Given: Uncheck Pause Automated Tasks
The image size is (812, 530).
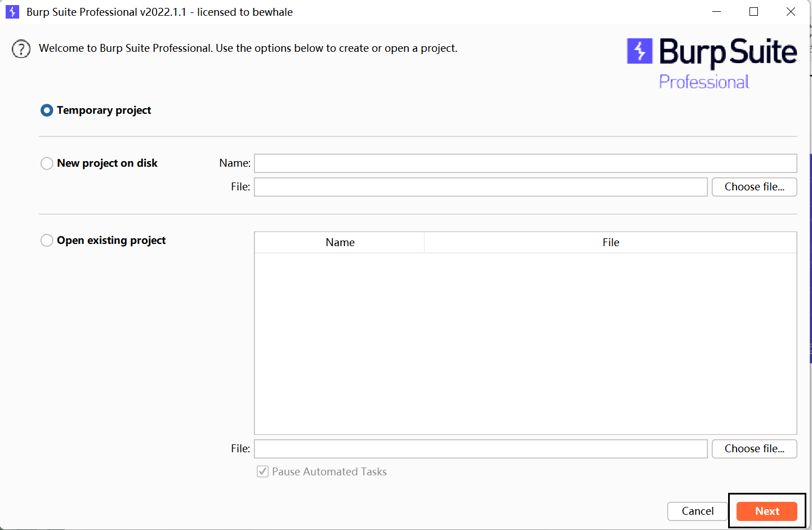Looking at the screenshot, I should pyautogui.click(x=262, y=471).
